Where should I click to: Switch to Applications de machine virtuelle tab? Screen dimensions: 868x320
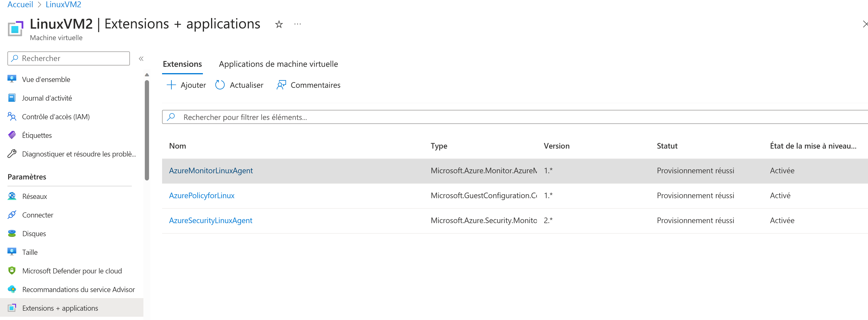(x=278, y=64)
